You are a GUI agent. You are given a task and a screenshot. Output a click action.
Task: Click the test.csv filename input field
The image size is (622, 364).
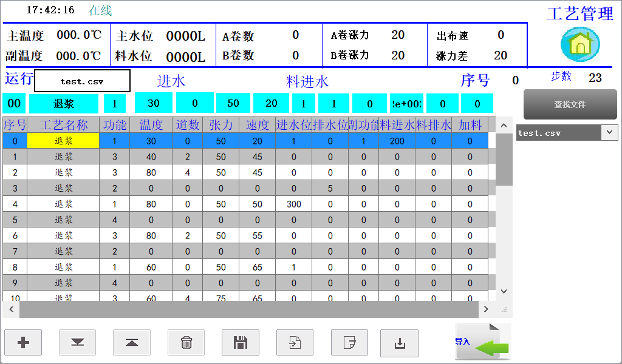pyautogui.click(x=82, y=81)
